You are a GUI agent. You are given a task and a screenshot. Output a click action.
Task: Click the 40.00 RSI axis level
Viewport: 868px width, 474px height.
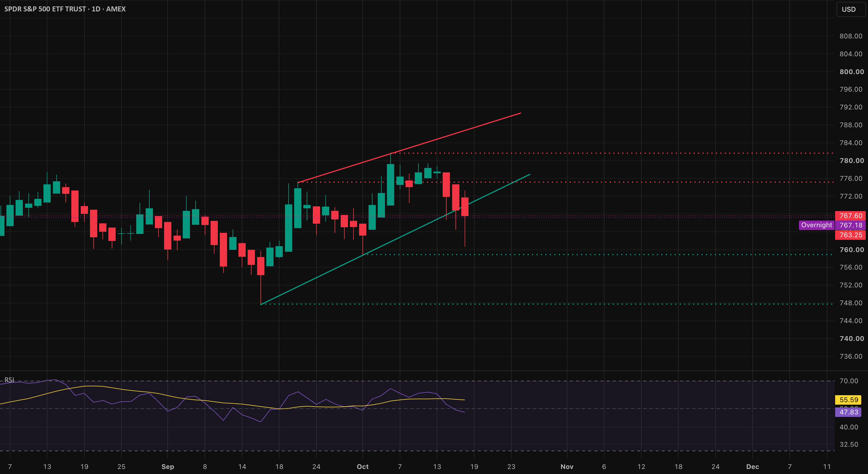pos(849,427)
